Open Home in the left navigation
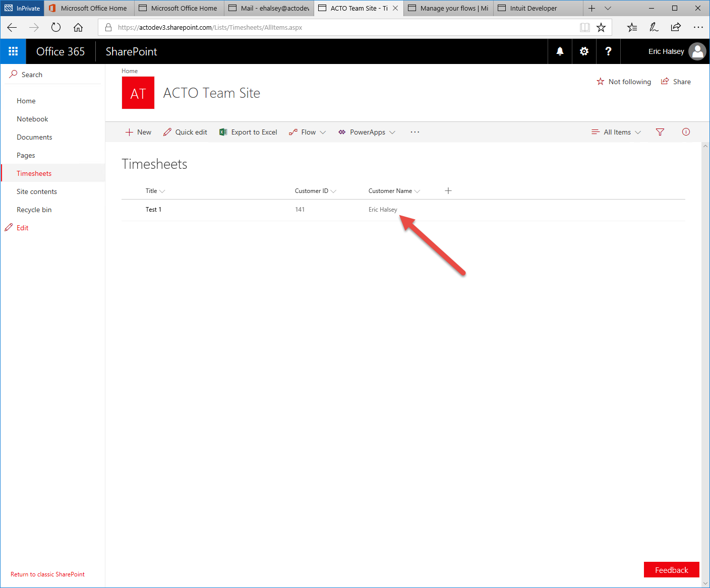The image size is (710, 588). tap(26, 101)
